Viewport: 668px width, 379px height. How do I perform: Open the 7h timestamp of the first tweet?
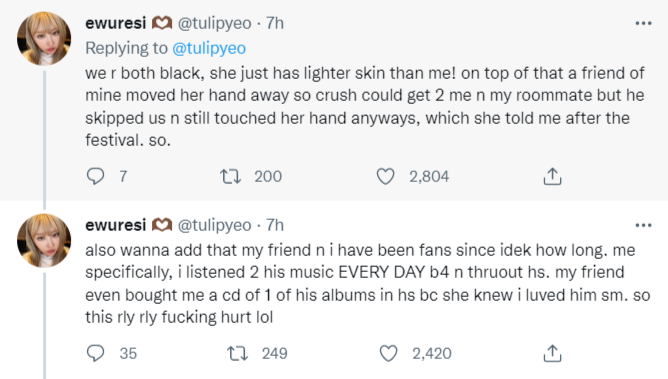point(275,23)
